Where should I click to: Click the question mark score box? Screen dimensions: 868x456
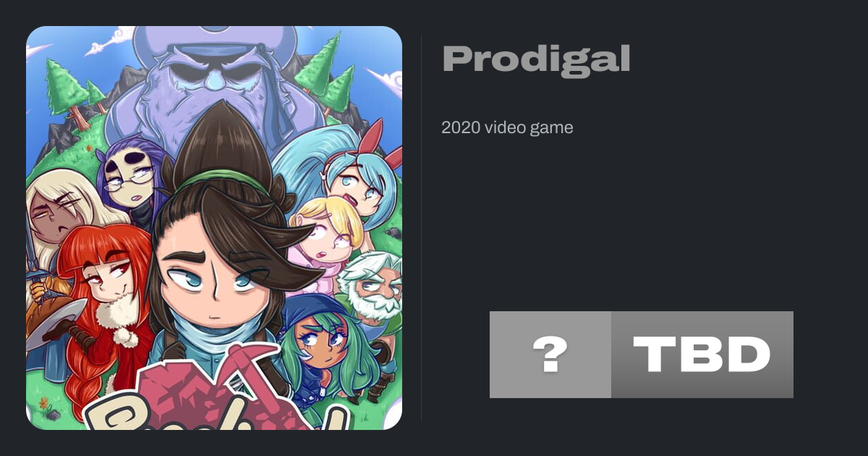tap(550, 355)
